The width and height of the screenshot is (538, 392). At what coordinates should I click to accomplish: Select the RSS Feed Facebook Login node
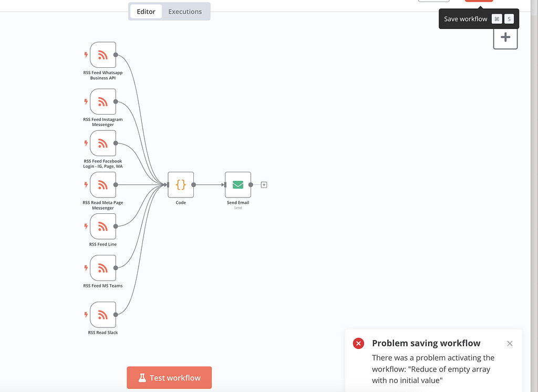coord(102,143)
